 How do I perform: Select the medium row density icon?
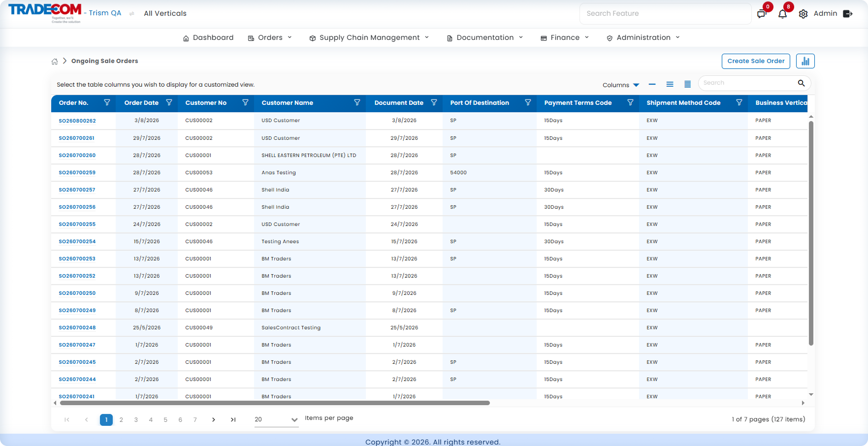coord(670,84)
